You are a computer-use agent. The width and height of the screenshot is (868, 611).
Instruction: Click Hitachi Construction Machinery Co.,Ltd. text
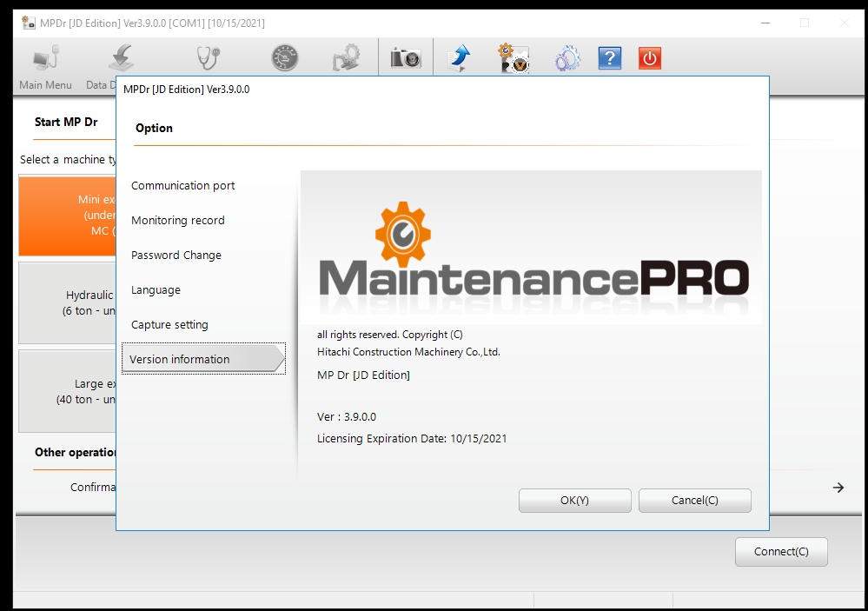coord(408,352)
